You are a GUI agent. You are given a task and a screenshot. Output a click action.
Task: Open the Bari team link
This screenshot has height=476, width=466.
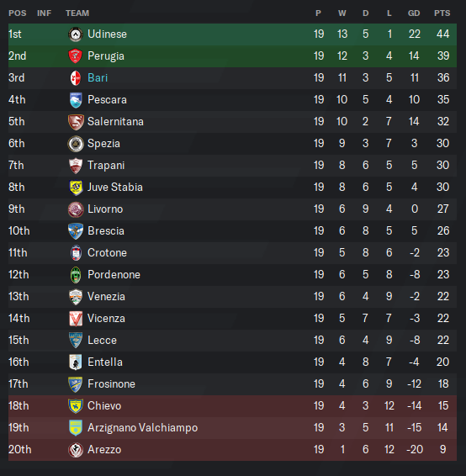pyautogui.click(x=98, y=78)
